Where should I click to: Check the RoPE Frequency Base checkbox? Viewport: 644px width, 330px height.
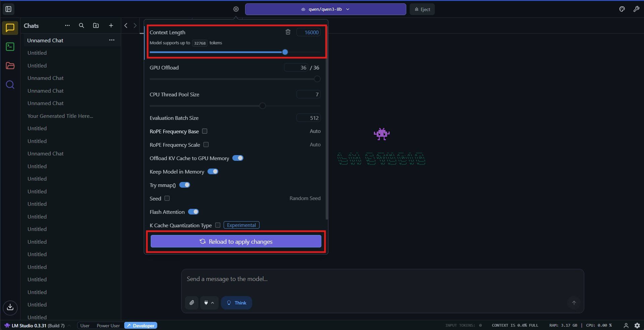[x=205, y=131]
